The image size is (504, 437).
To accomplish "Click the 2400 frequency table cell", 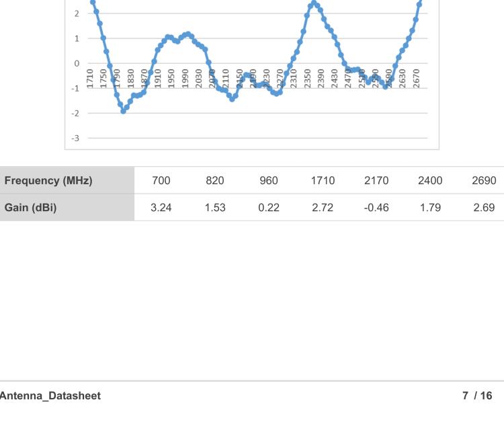I will coord(430,180).
